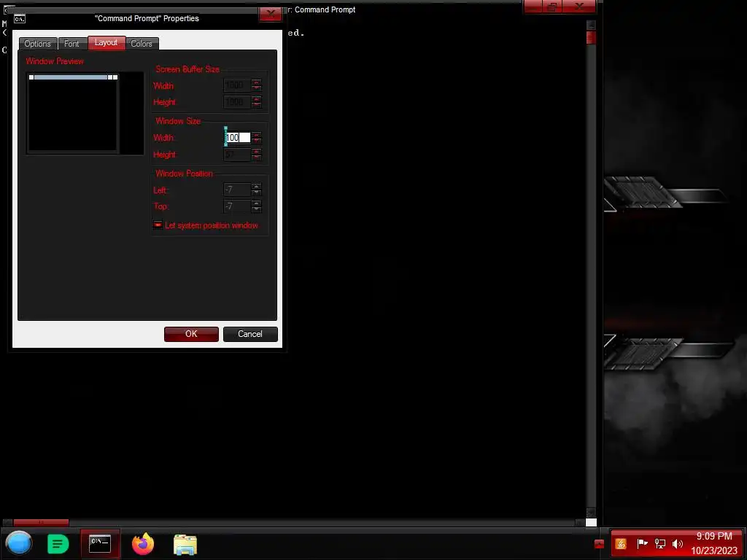The height and width of the screenshot is (560, 747).
Task: Decrease Window Position Top with down arrow
Action: (256, 209)
